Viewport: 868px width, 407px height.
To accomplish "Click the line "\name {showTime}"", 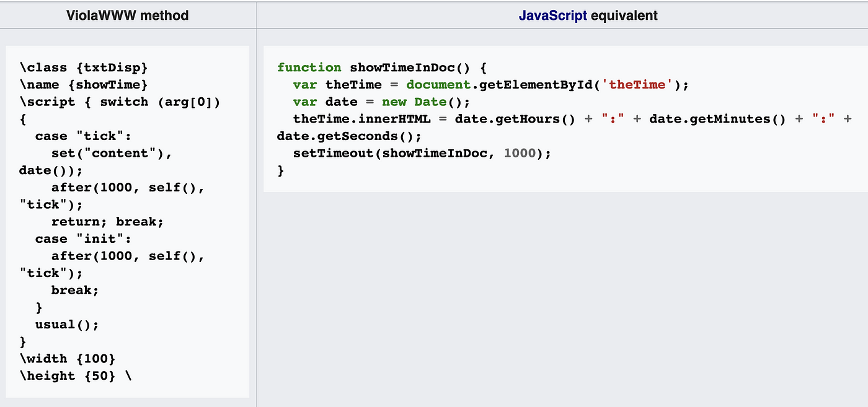I will click(84, 84).
